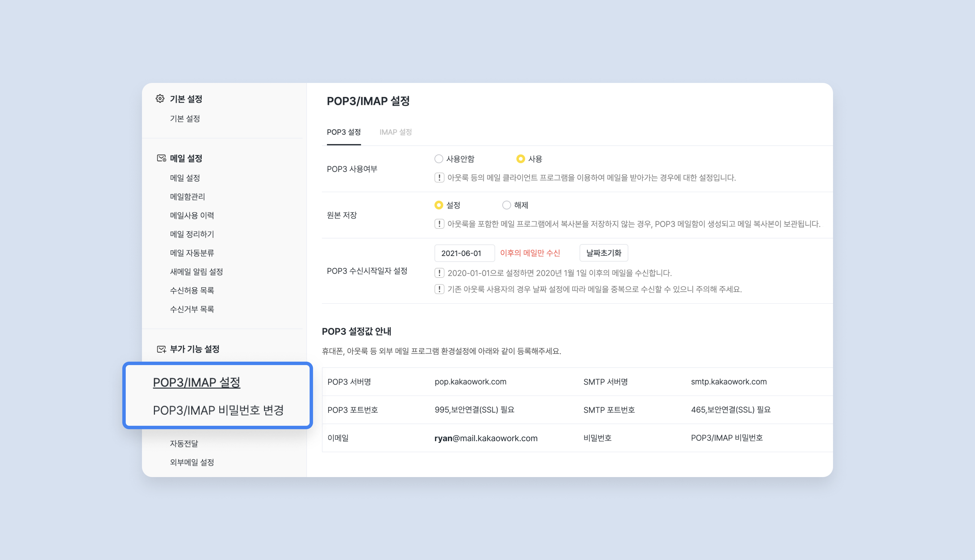
Task: Choose 설정 radio for 원본 저장
Action: 439,205
